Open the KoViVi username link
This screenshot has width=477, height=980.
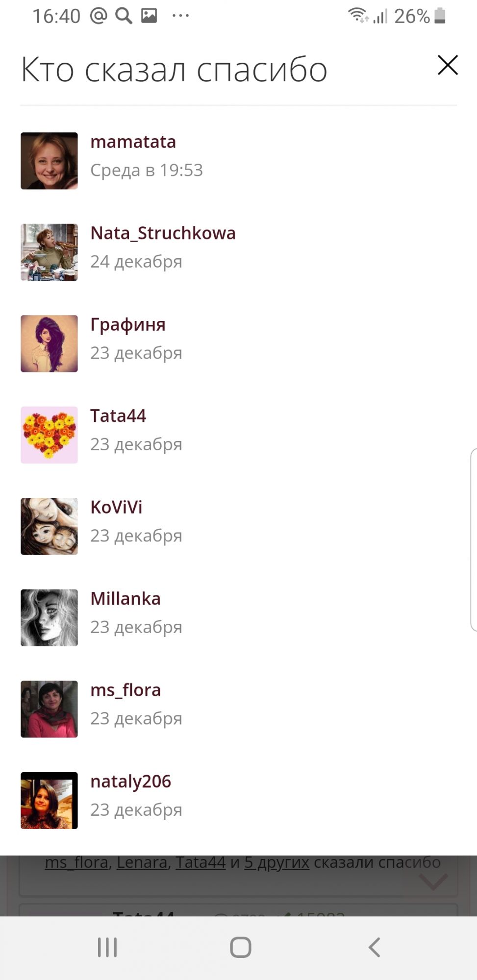[x=116, y=507]
